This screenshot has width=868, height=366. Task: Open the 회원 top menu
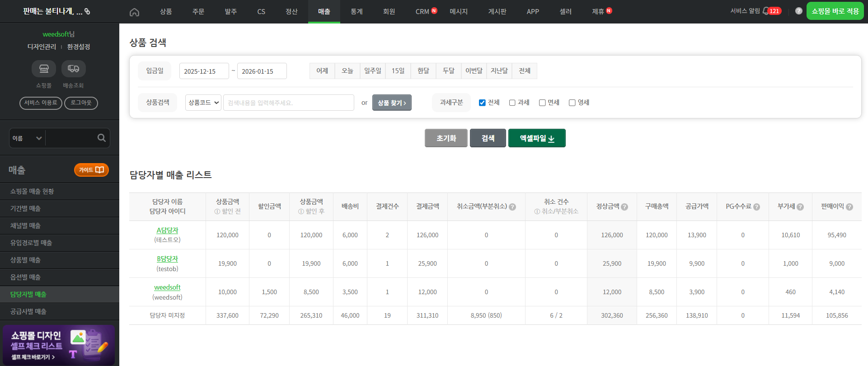389,11
